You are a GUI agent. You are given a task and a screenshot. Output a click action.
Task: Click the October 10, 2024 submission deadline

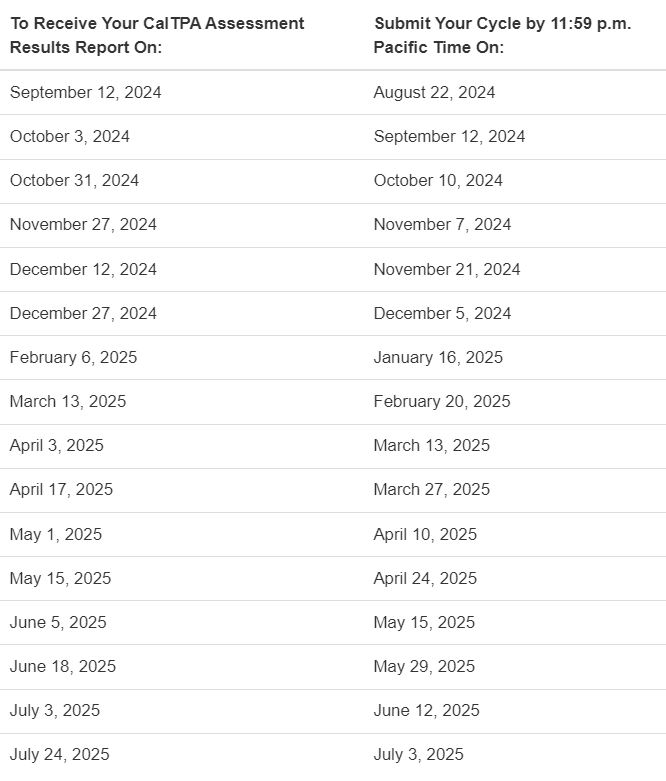(x=438, y=181)
